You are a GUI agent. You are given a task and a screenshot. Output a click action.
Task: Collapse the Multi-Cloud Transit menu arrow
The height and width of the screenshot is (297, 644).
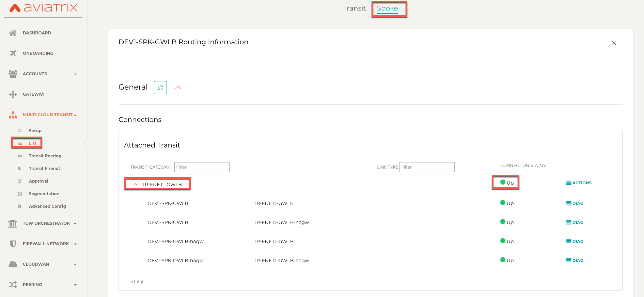[75, 115]
